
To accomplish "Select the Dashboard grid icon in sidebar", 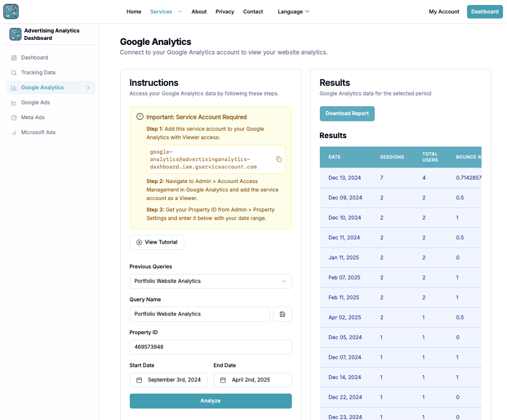I will coord(12,57).
